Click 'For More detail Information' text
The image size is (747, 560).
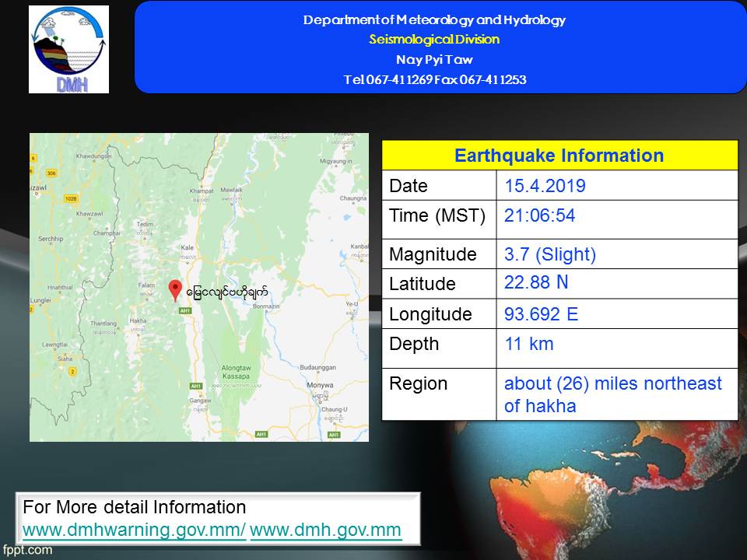click(x=135, y=507)
